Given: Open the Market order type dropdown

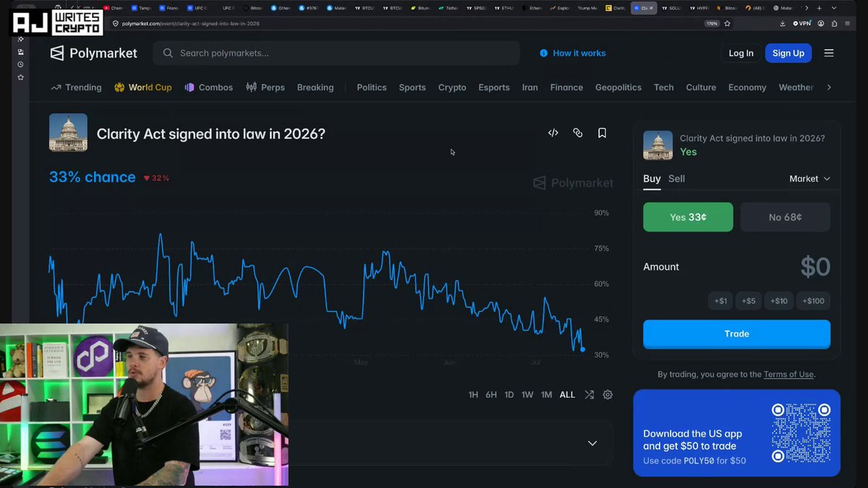Looking at the screenshot, I should (x=809, y=179).
